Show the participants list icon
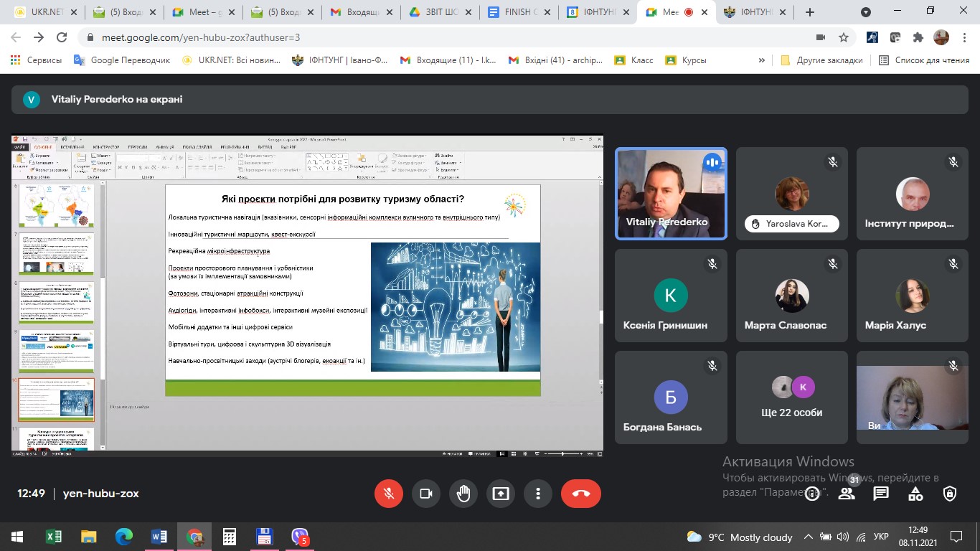980x551 pixels. 847,494
